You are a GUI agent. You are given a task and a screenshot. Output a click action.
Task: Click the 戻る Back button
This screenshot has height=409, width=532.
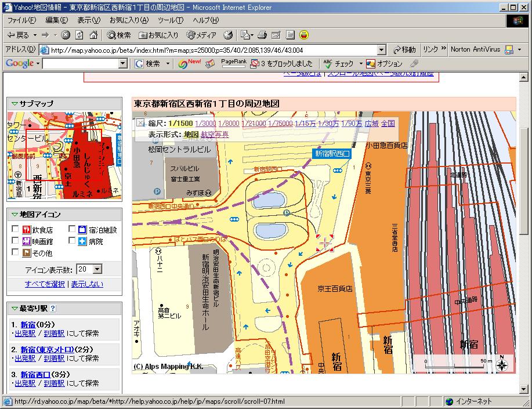(19, 35)
